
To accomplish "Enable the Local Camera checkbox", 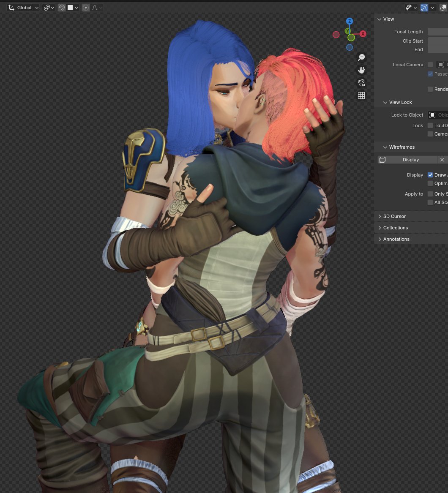I will 430,65.
